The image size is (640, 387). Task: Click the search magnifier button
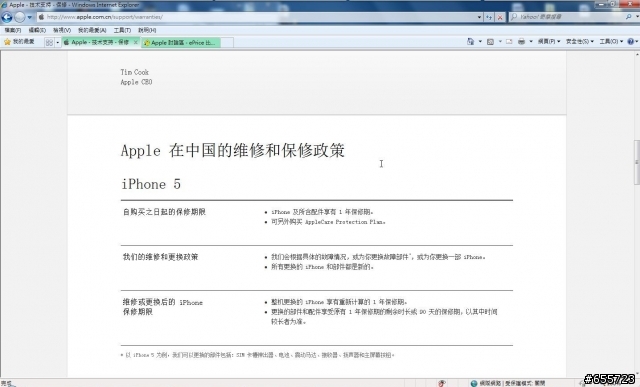pos(629,17)
